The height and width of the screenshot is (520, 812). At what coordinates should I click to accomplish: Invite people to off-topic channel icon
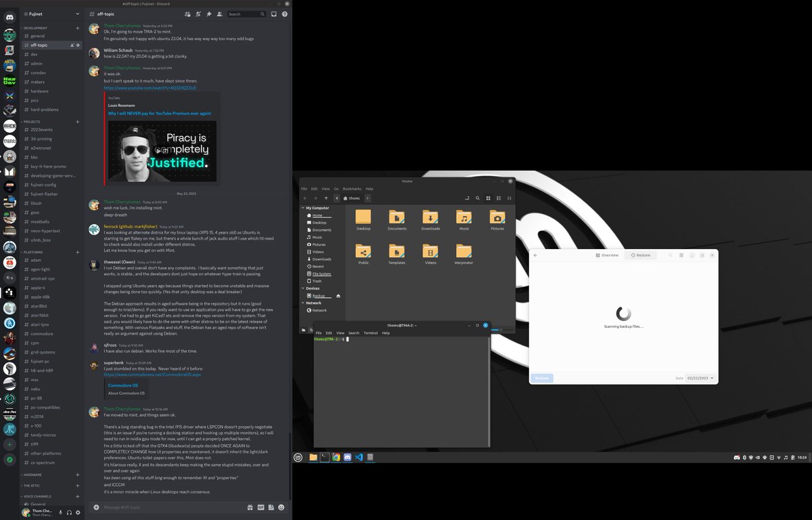(72, 45)
